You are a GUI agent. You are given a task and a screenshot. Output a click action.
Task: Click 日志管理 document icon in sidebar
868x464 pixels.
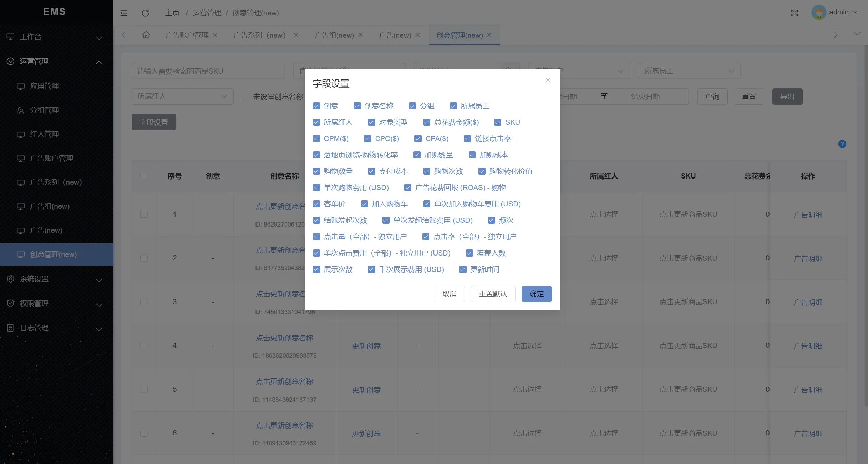[11, 328]
